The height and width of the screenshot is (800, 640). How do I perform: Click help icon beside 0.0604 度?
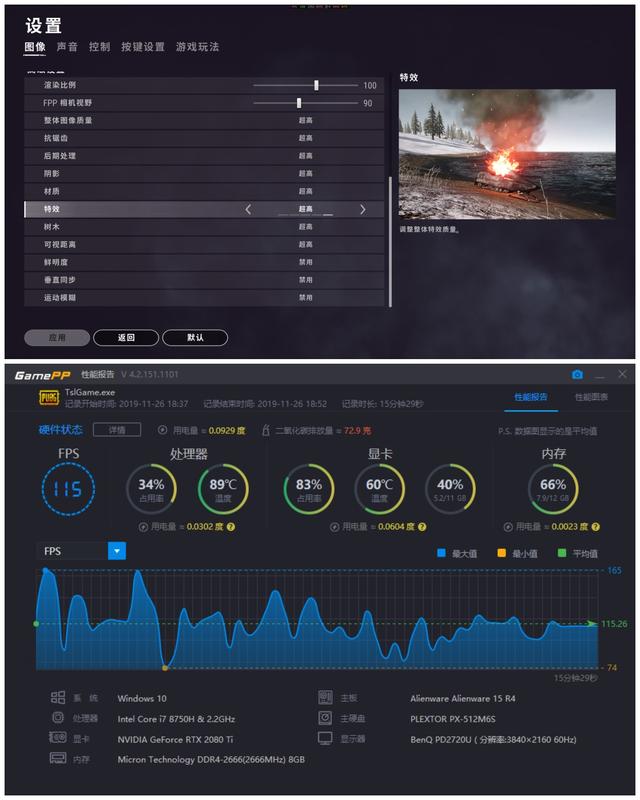click(x=422, y=527)
